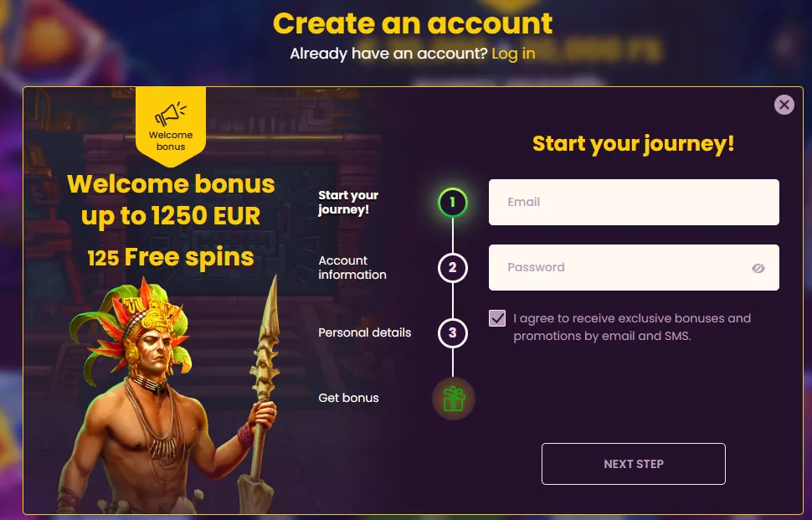The width and height of the screenshot is (812, 520).
Task: Select step 1 circle indicator
Action: [453, 203]
